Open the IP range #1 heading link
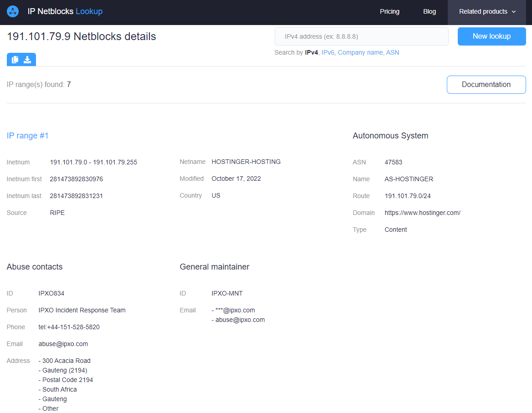The image size is (532, 413). point(27,136)
